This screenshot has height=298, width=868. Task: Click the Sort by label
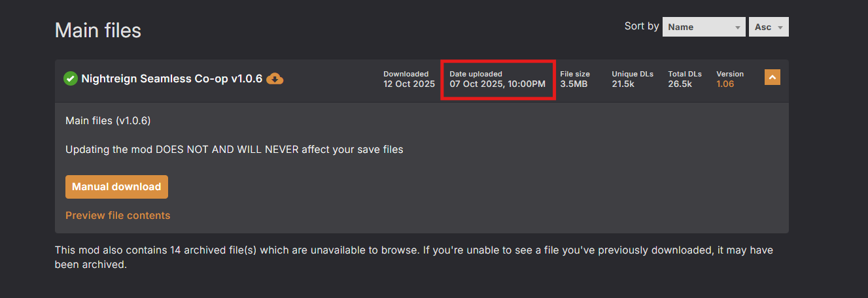[x=642, y=27]
